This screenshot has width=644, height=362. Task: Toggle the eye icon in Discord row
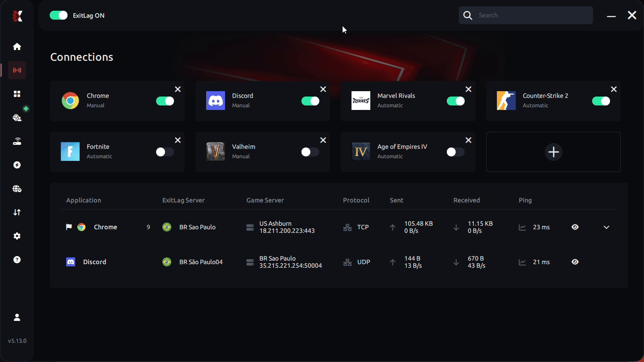click(575, 262)
